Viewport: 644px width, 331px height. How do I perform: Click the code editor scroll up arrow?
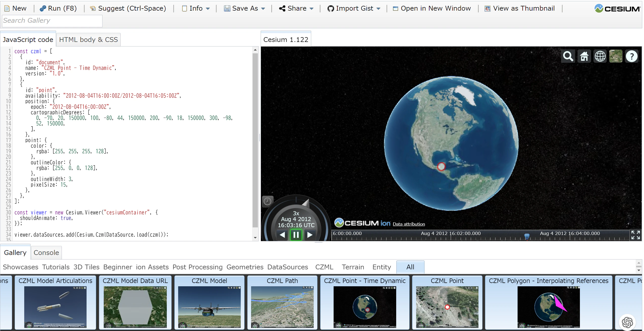point(255,50)
